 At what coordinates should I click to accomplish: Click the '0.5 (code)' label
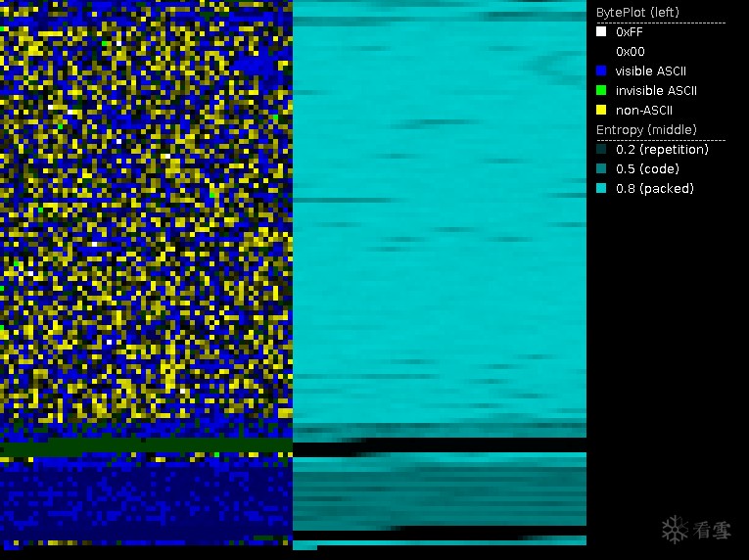[x=647, y=169]
